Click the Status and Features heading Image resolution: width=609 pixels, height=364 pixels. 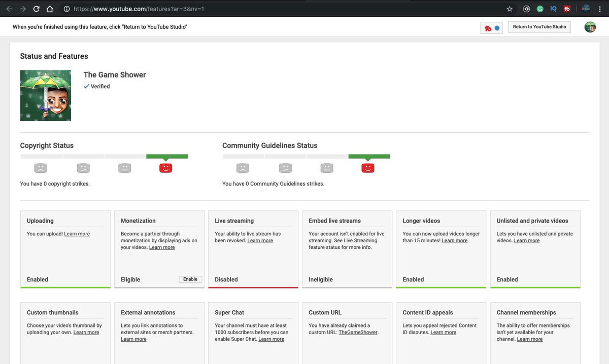54,56
